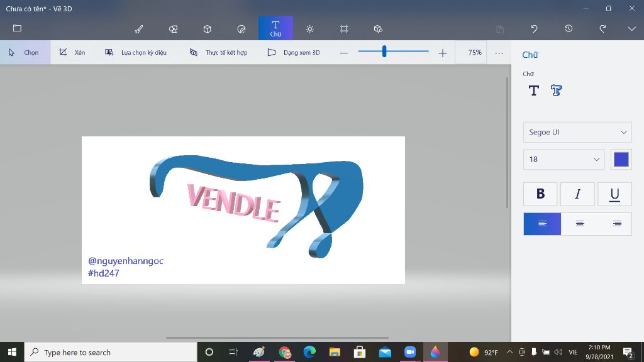The image size is (644, 362).
Task: Open the notification center icon
Action: coord(628,352)
